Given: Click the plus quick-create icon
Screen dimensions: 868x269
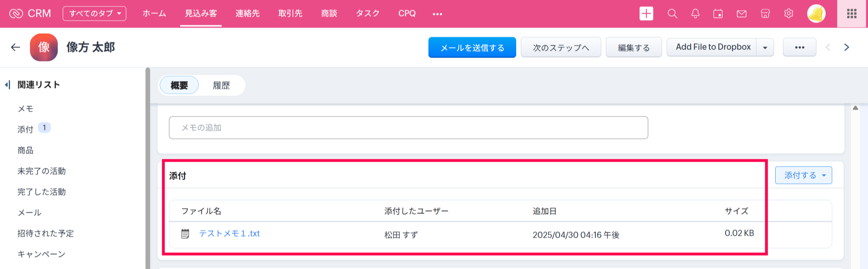Looking at the screenshot, I should pos(646,14).
